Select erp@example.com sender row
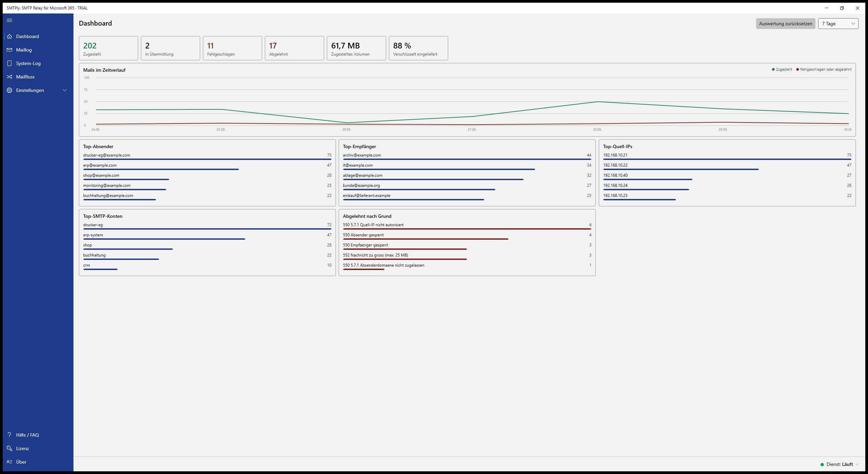 coord(207,166)
